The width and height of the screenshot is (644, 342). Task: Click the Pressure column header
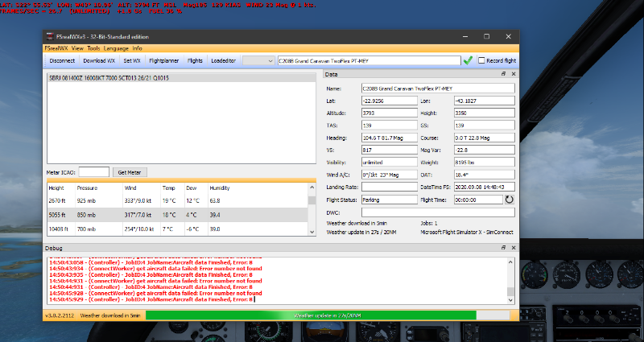point(87,188)
